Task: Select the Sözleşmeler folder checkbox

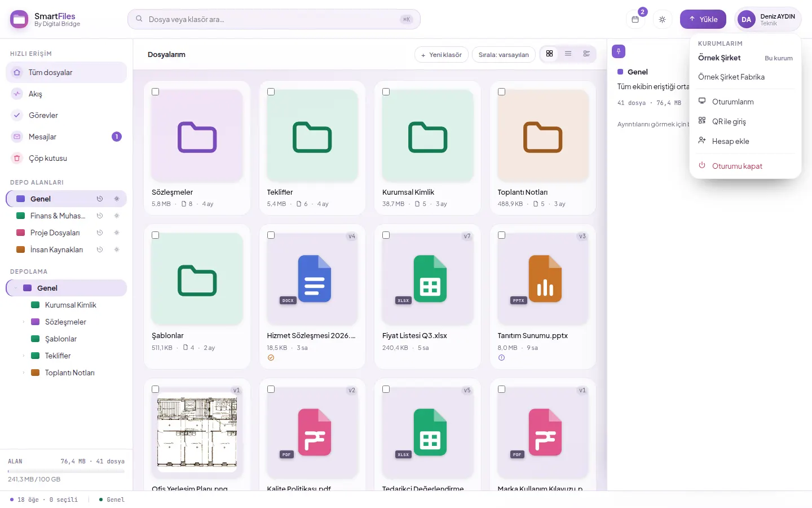Action: (156, 92)
